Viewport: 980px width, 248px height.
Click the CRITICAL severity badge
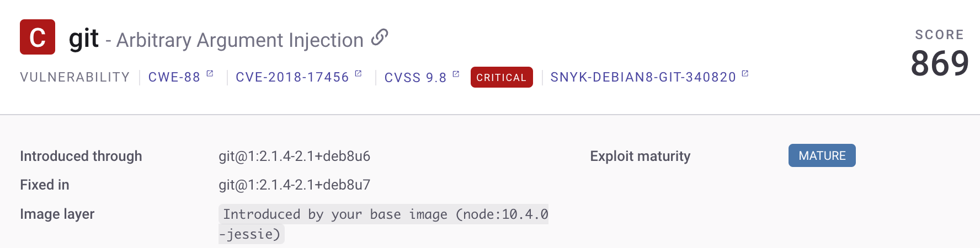502,77
